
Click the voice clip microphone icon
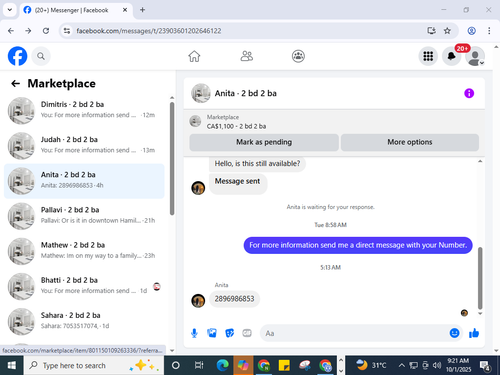click(194, 333)
